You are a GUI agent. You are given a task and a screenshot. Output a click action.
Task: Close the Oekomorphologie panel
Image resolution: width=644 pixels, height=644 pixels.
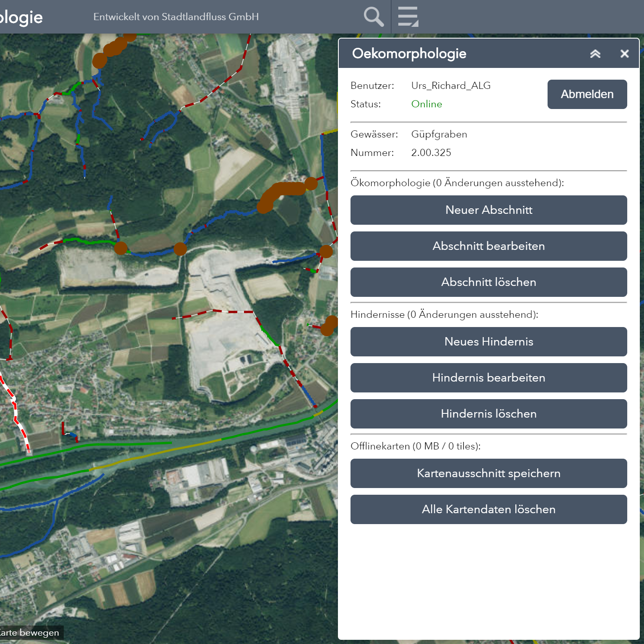point(624,54)
